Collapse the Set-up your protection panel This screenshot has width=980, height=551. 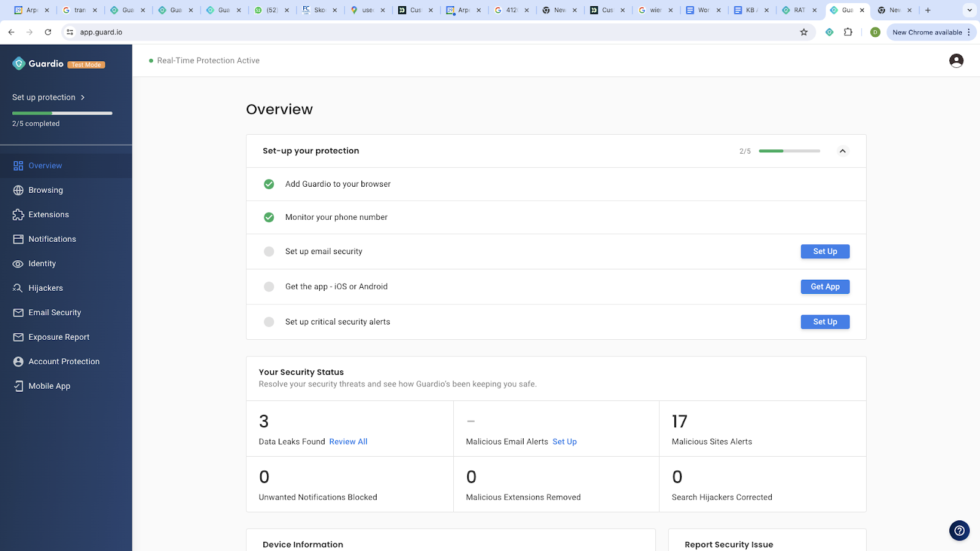click(842, 151)
